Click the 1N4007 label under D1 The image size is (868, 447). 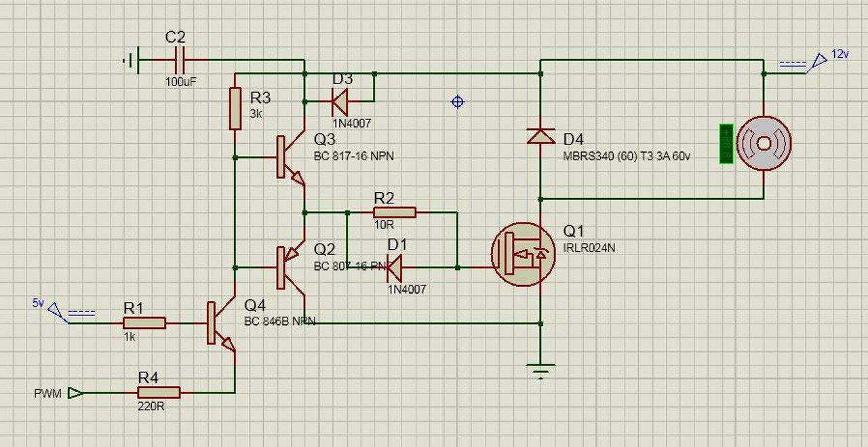coord(407,289)
